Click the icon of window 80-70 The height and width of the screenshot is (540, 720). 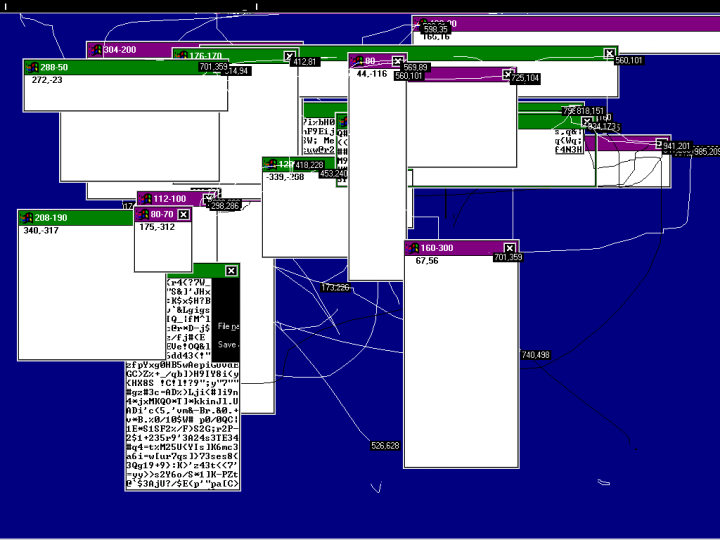pos(142,214)
